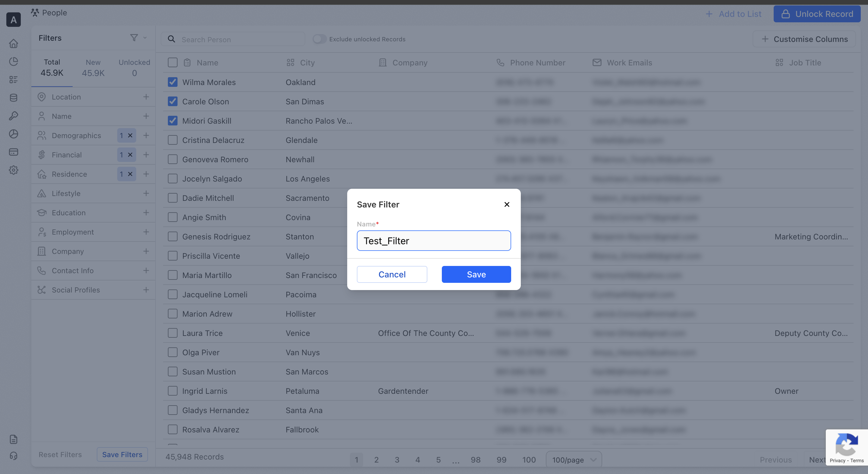Click the search magnifier icon

pos(171,39)
